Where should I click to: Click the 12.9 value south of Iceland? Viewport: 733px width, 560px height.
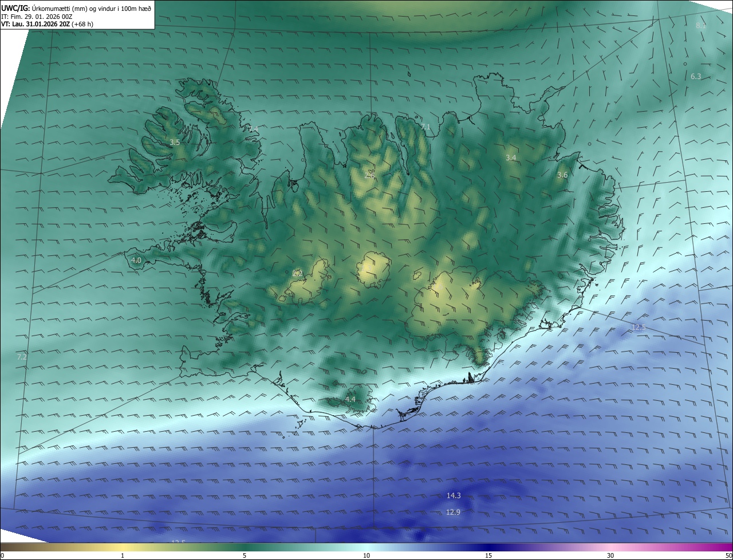click(x=452, y=512)
